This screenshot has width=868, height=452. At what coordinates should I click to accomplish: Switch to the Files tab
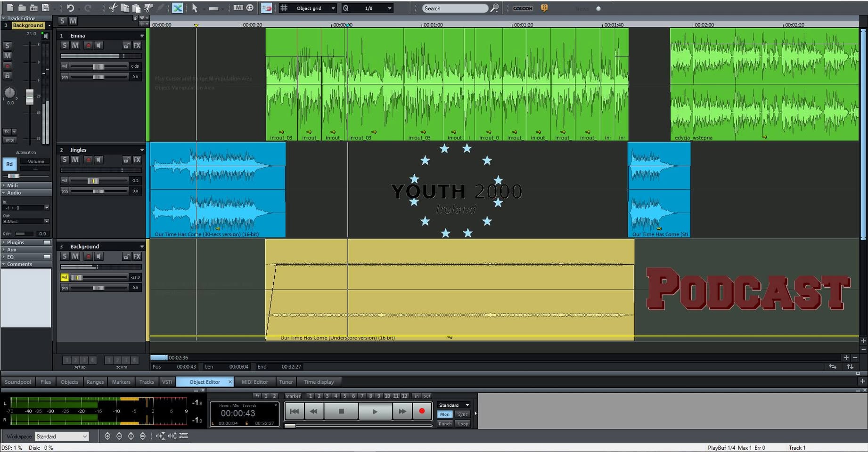coord(46,382)
